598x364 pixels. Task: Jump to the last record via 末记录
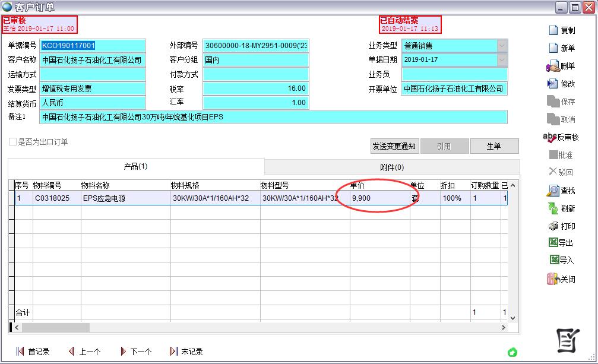(186, 351)
